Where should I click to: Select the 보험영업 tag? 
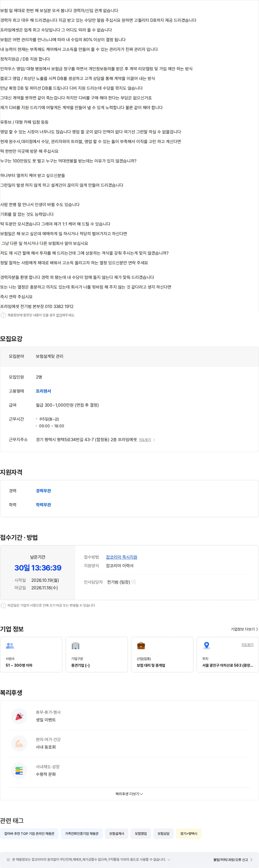pyautogui.click(x=141, y=833)
